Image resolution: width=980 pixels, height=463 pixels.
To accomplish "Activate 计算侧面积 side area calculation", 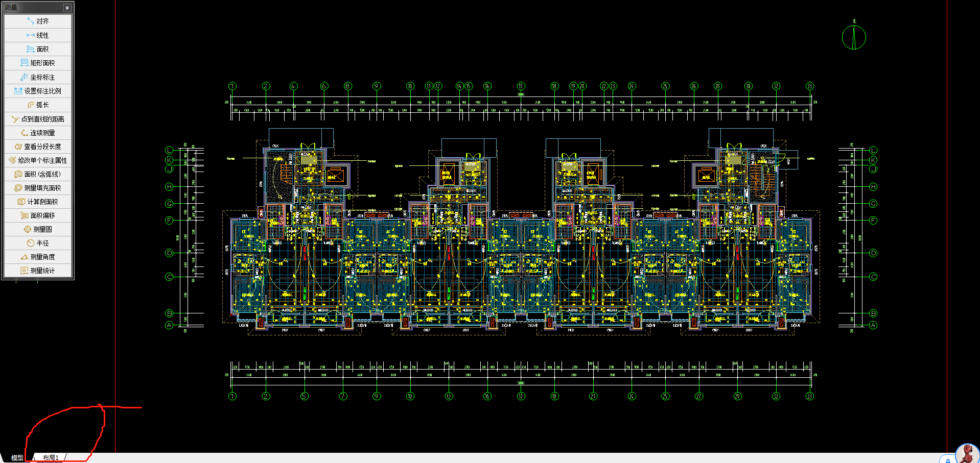I will [x=38, y=202].
